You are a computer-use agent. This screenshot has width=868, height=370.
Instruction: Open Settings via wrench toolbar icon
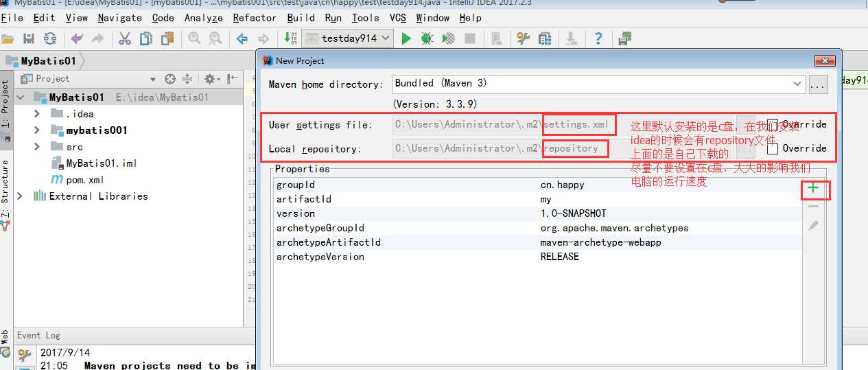tap(524, 38)
